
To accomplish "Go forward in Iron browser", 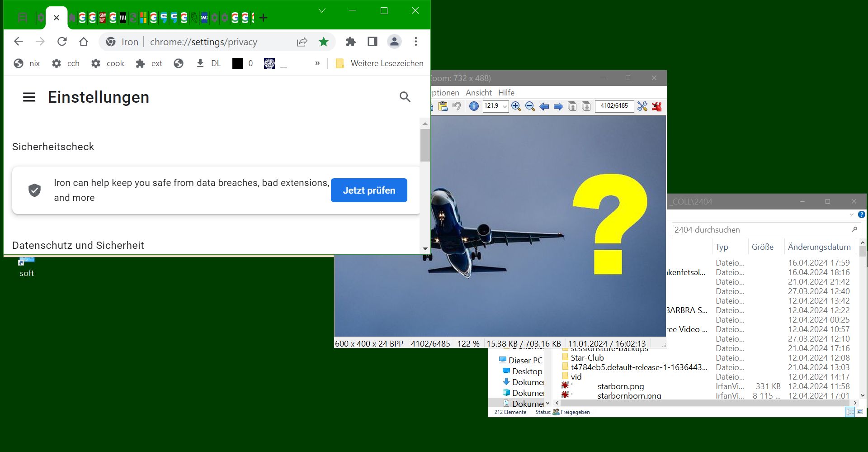I will 40,42.
